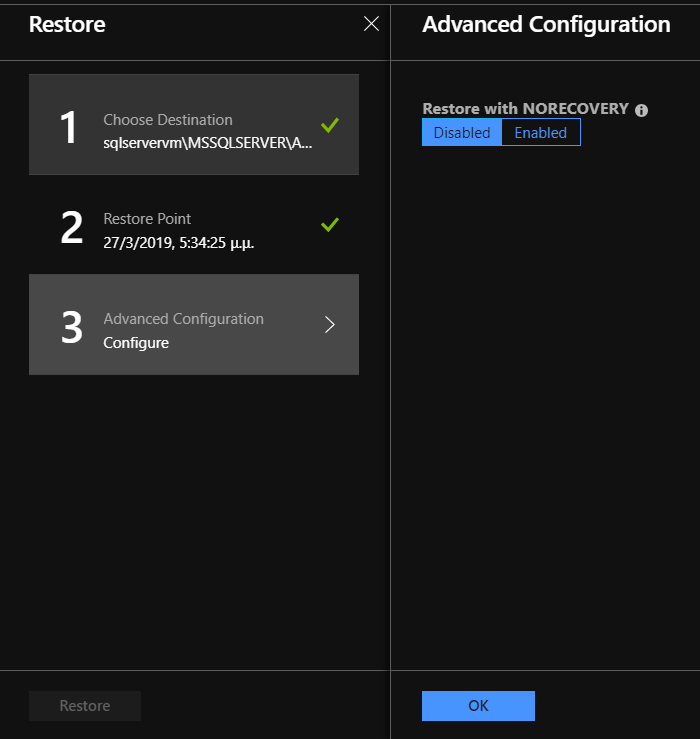Click the Restore with NORECOVERY label
Viewport: 700px width, 739px height.
point(526,108)
